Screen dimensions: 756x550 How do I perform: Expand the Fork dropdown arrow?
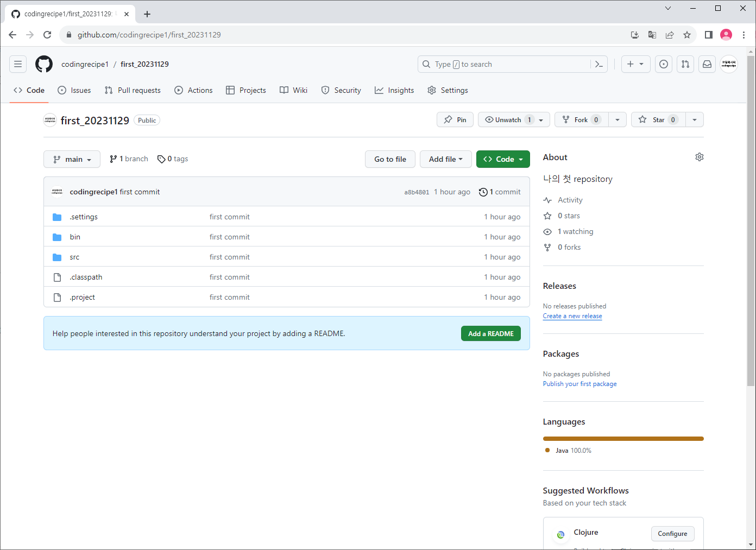(618, 119)
